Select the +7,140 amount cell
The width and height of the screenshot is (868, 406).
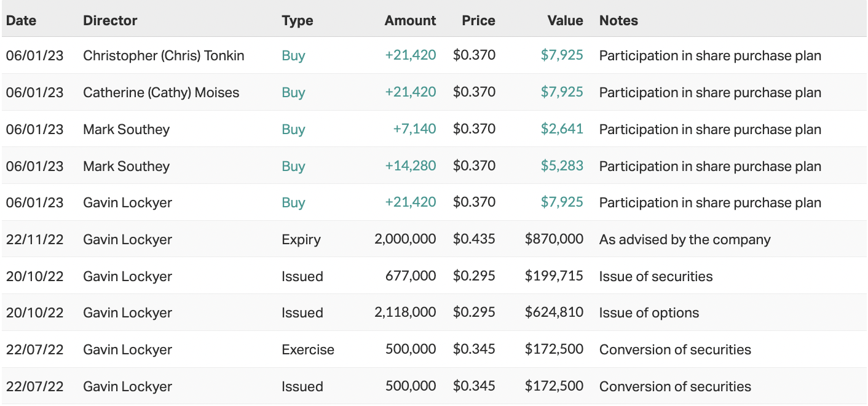pyautogui.click(x=414, y=129)
